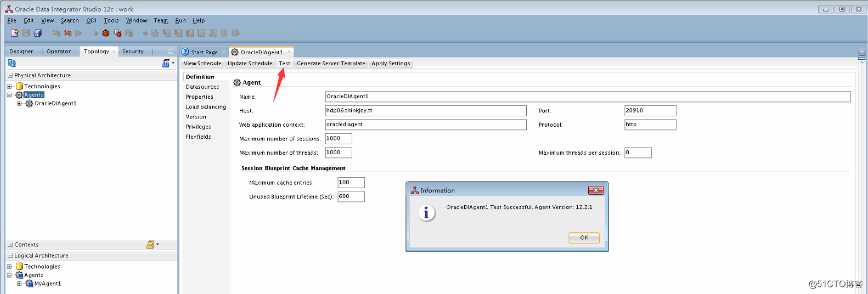Click the Web application context field
The image size is (868, 294).
426,125
